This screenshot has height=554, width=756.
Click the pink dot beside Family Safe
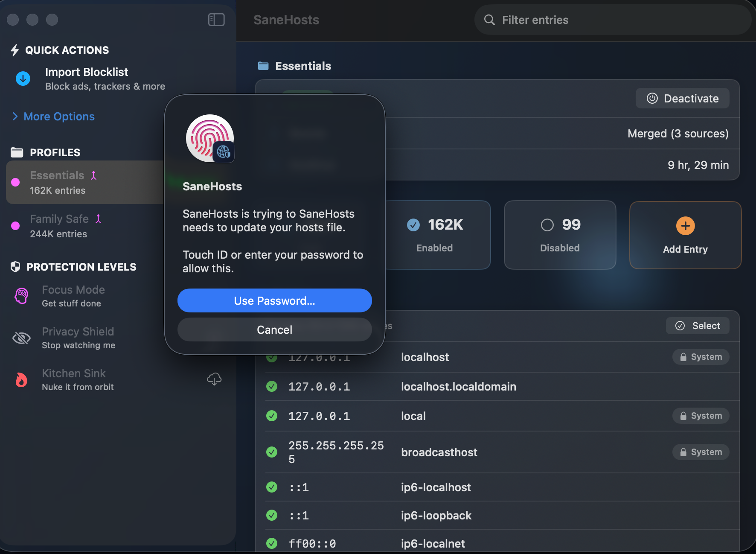pyautogui.click(x=16, y=225)
